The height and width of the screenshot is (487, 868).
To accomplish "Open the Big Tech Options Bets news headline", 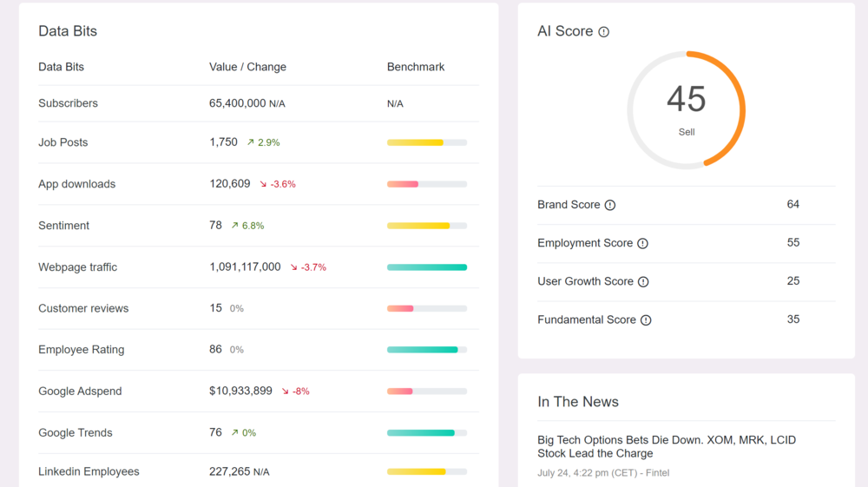I will point(667,446).
